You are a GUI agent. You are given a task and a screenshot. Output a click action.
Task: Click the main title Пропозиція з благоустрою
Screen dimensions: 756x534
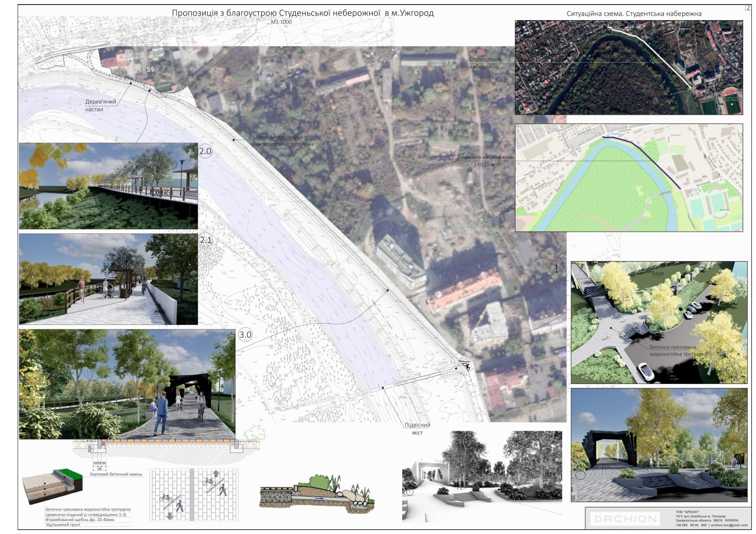(x=303, y=13)
